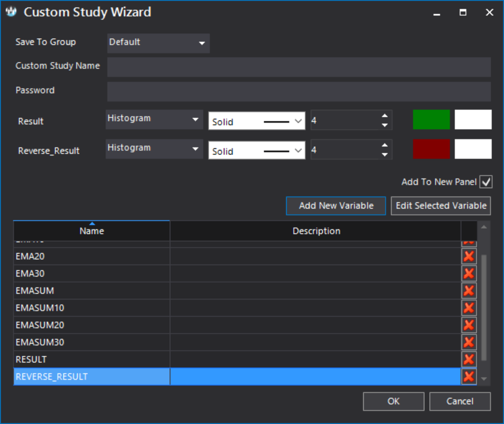Click the Description column header

click(316, 231)
